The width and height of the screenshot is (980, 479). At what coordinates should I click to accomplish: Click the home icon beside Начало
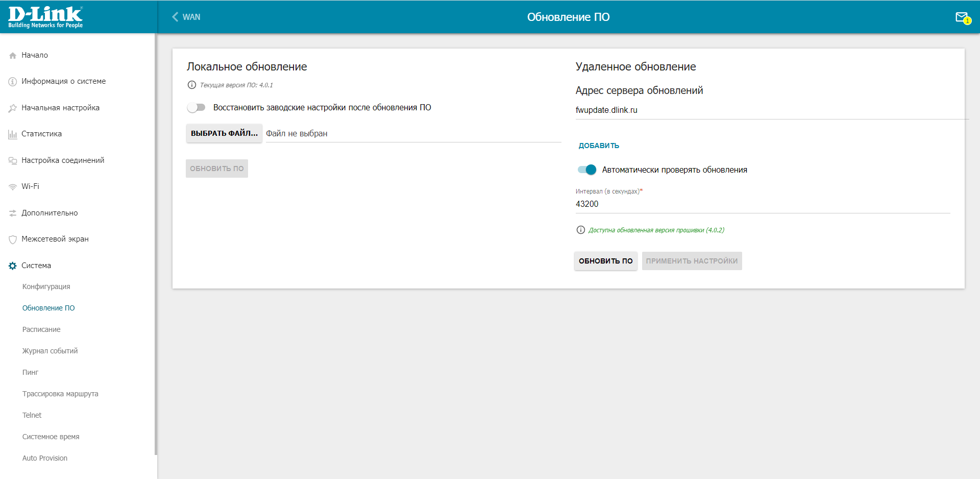click(x=13, y=56)
